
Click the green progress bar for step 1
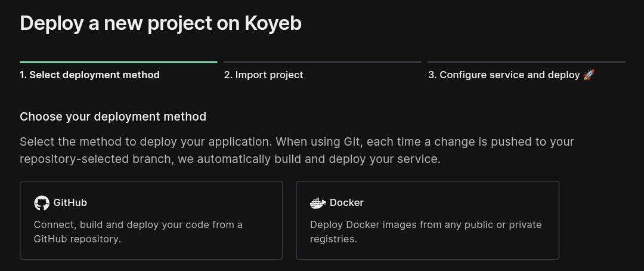coord(118,62)
